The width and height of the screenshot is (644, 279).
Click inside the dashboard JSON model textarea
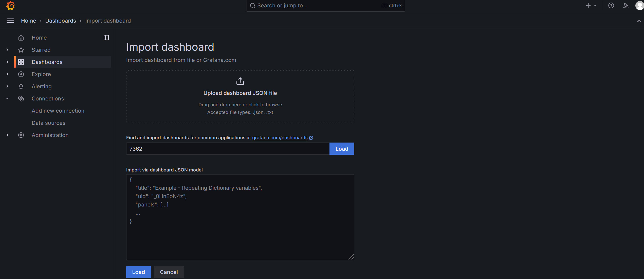tap(240, 217)
